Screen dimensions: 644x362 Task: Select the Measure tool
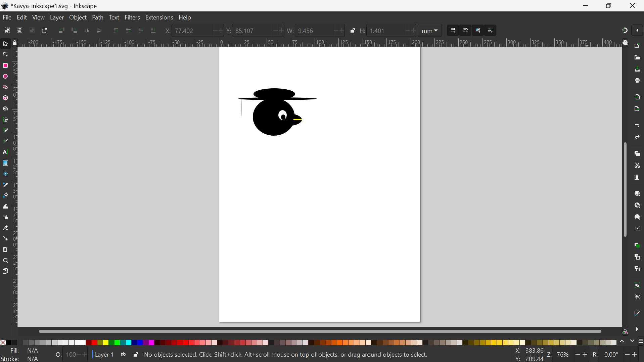[5, 250]
